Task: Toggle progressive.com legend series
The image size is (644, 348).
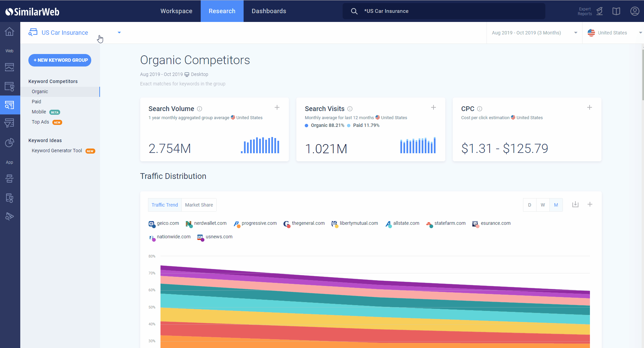Action: [255, 223]
